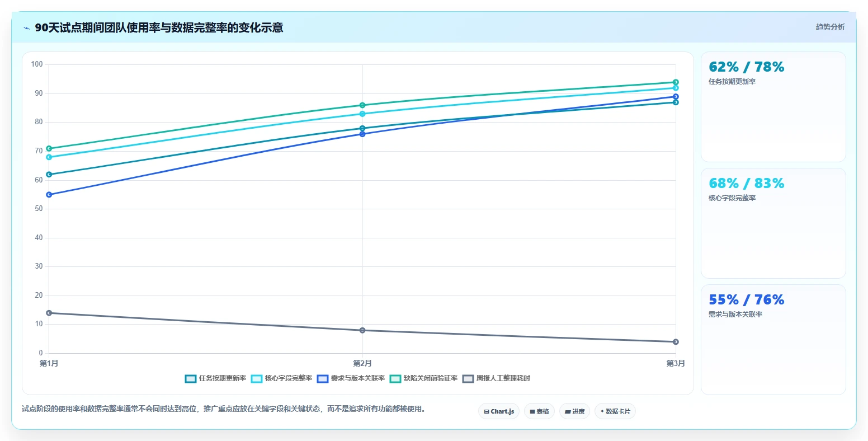Click the 50 y-axis tick label

[x=39, y=209]
